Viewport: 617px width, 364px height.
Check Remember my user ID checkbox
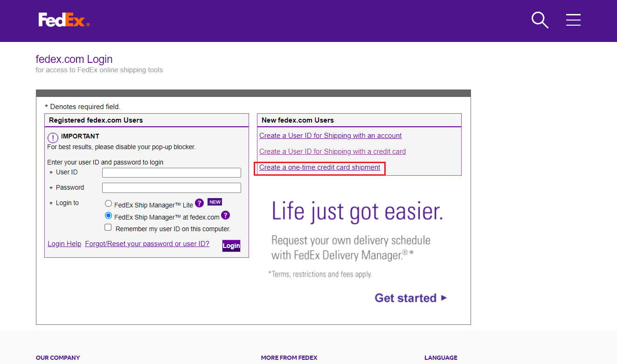(108, 227)
